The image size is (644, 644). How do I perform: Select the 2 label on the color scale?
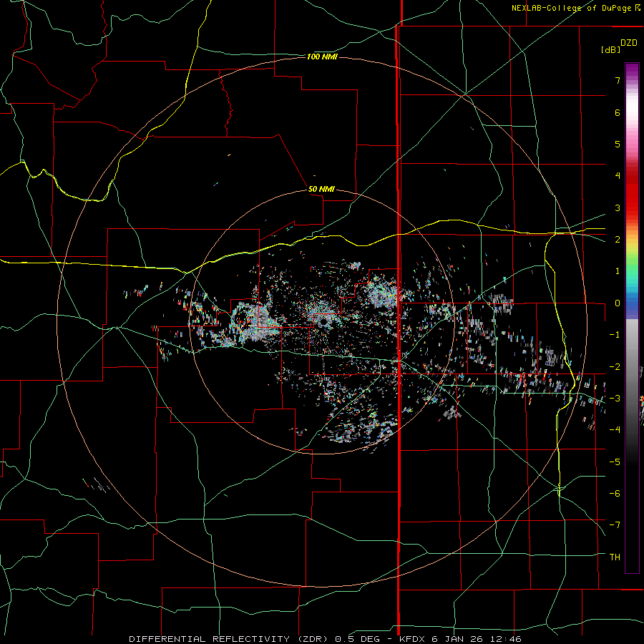618,240
